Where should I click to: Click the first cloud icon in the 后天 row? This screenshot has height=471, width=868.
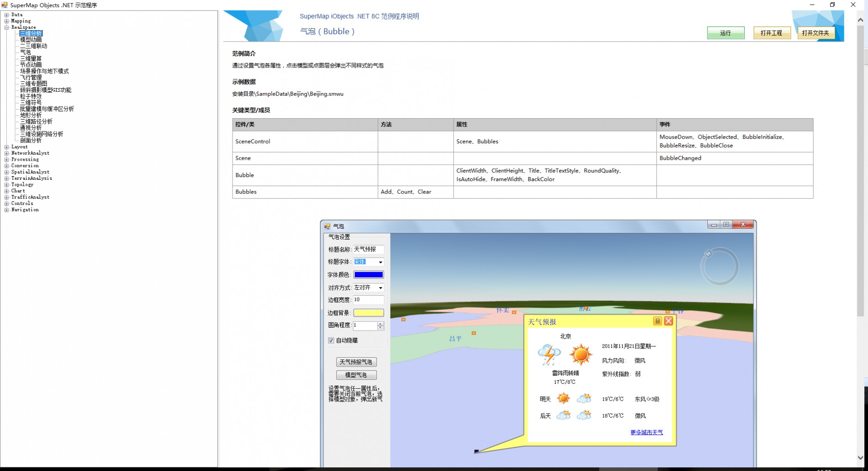(x=564, y=415)
